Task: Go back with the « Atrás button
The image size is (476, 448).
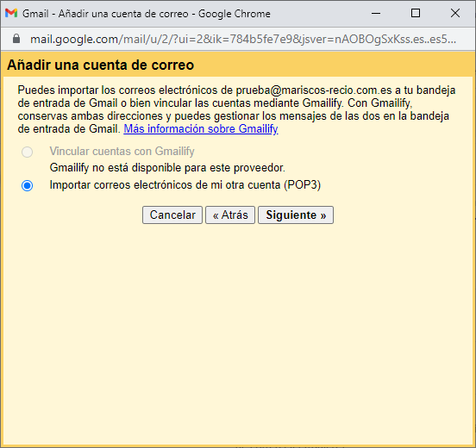Action: [x=230, y=215]
